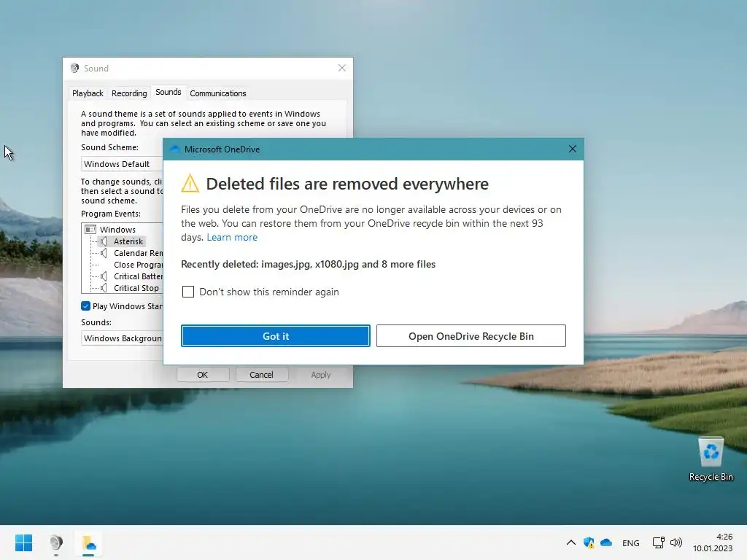Click the OneDrive folder taskbar icon

click(88, 542)
